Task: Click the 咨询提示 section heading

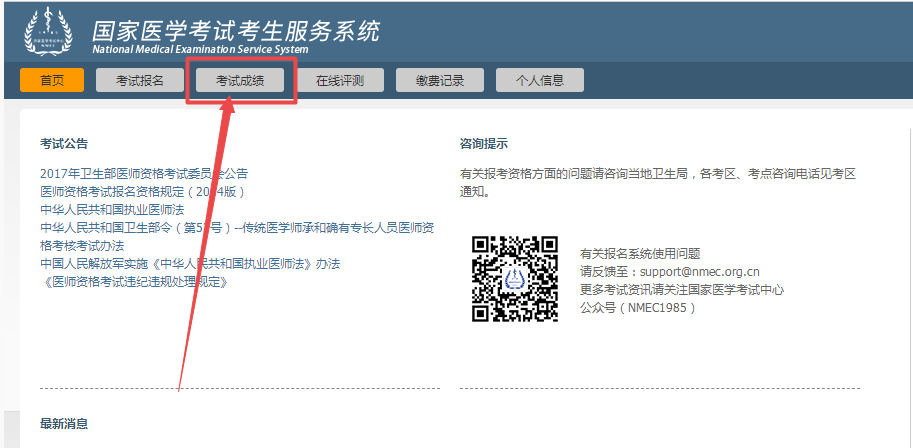Action: (x=483, y=144)
